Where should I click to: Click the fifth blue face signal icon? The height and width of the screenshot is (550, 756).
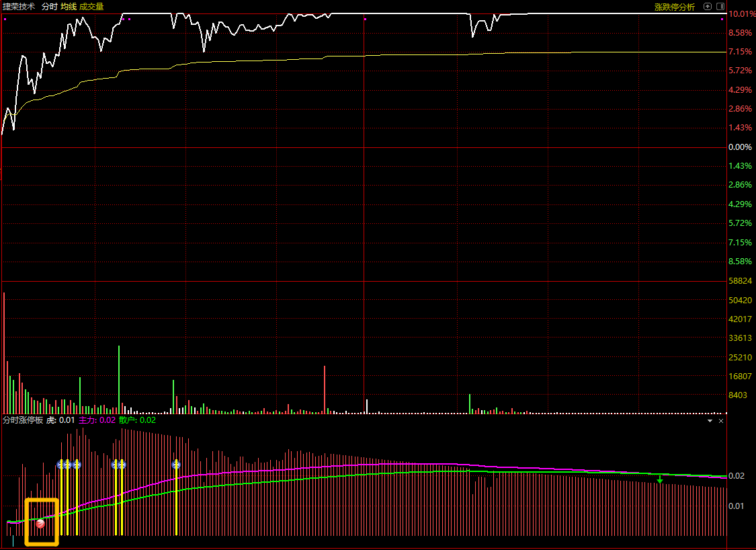pos(122,465)
